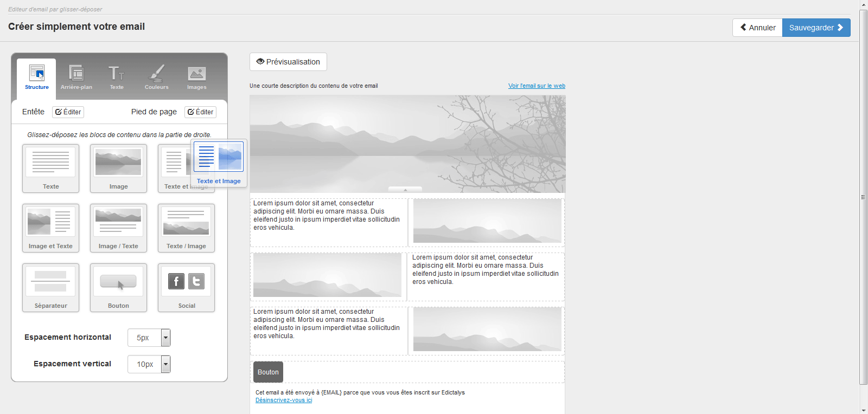Select the Image content block icon
Screen dimensions: 868x414
tap(118, 168)
